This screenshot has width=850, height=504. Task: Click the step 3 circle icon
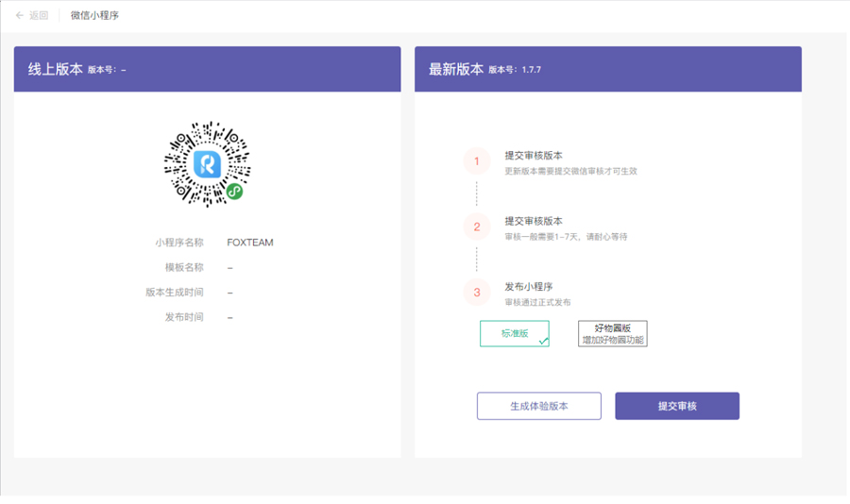(477, 293)
